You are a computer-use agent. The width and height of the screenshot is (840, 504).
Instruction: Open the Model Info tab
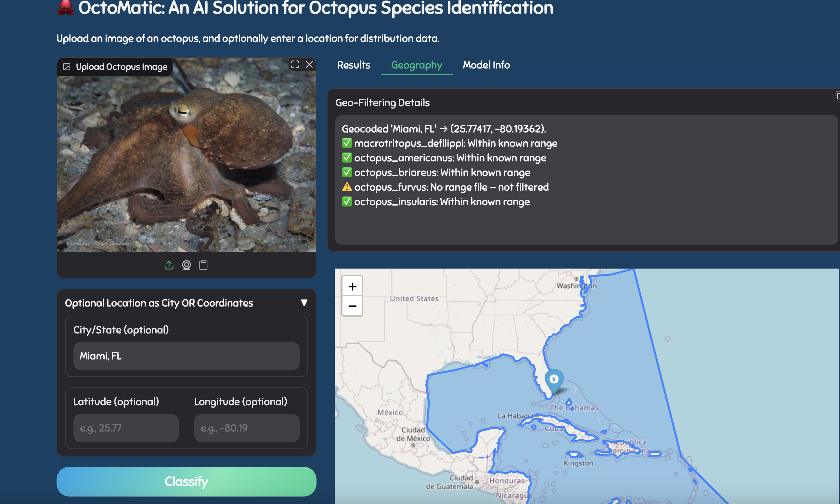click(486, 65)
